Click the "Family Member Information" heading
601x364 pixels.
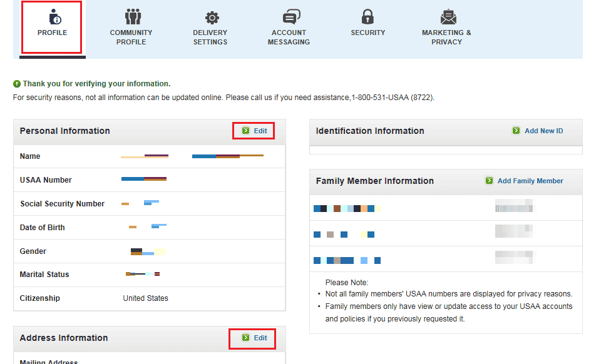[x=375, y=181]
